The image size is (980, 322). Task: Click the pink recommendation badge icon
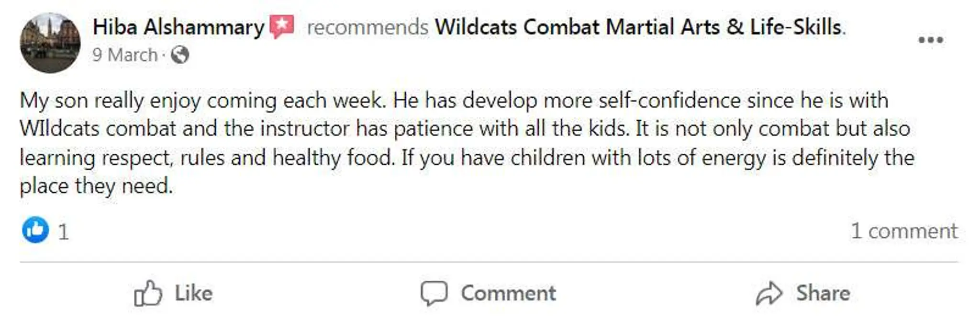(282, 26)
